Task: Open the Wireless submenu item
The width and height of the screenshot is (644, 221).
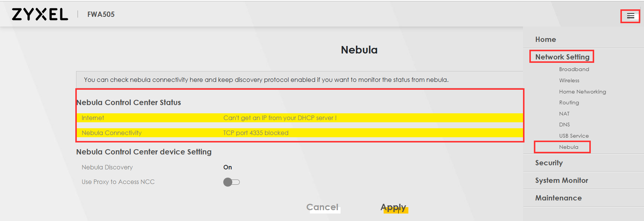Action: coord(569,80)
